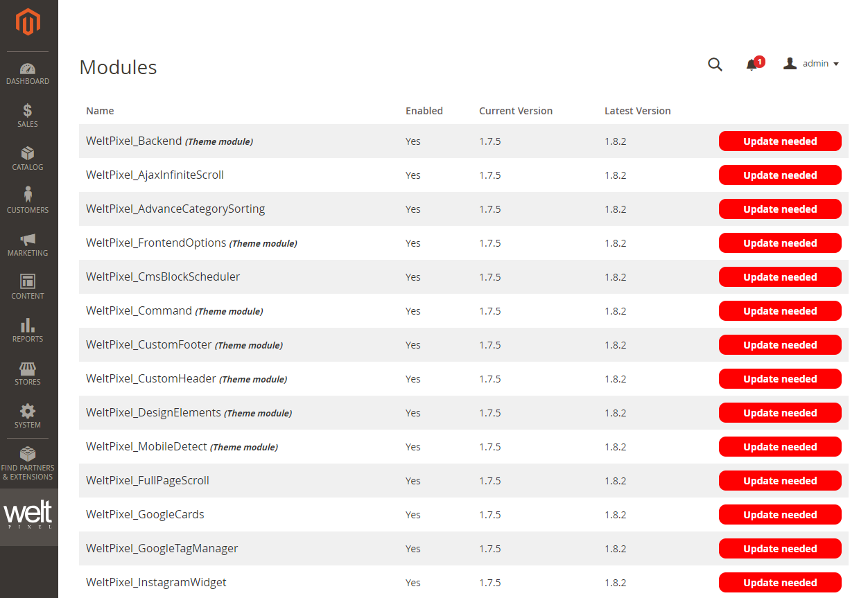Open the notifications bell icon
Screen dimensions: 868x598
pos(752,65)
